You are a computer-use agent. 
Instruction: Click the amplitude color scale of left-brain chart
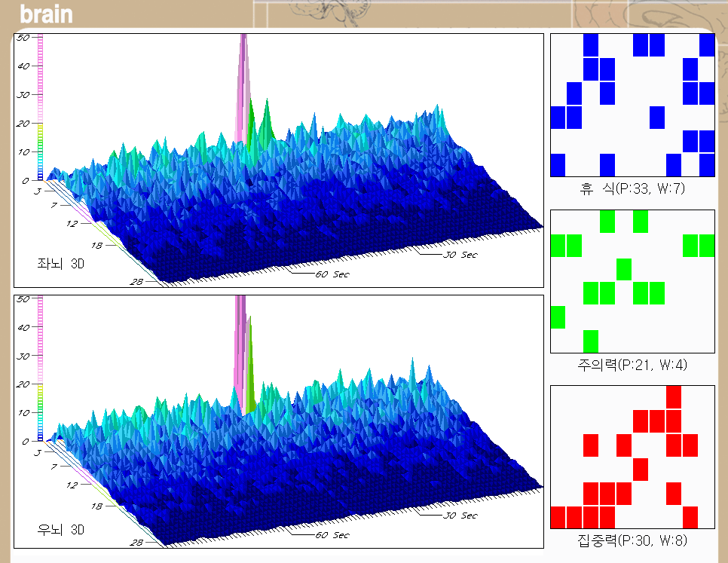point(40,106)
